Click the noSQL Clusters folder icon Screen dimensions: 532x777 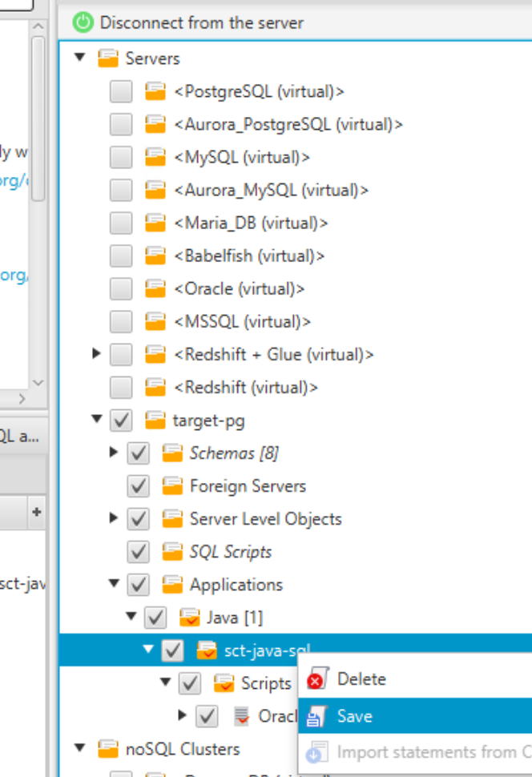(108, 750)
